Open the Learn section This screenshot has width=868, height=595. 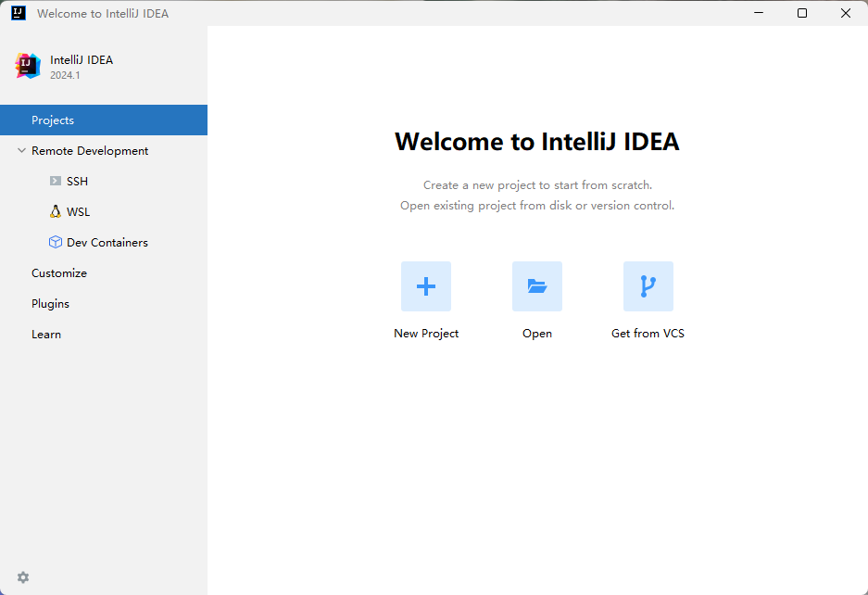click(45, 334)
